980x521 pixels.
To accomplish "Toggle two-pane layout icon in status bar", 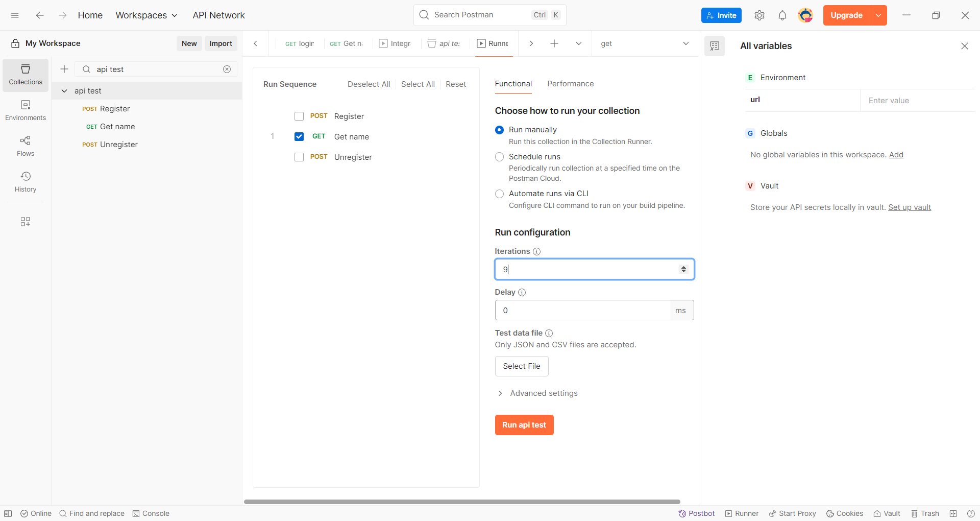I will (953, 513).
